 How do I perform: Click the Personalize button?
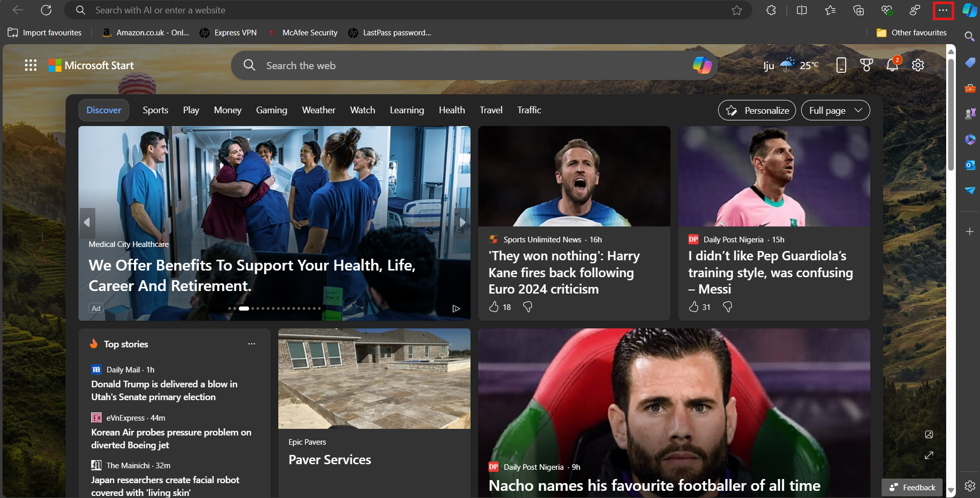click(x=757, y=110)
